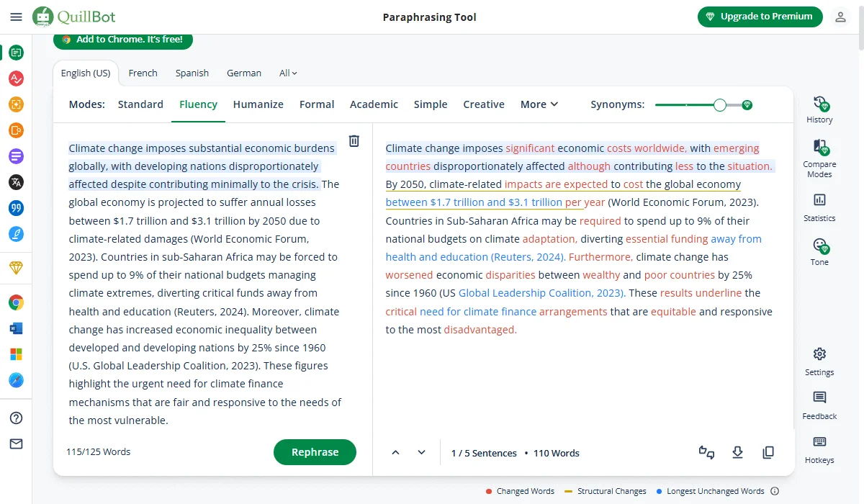Open the Translator tool
The height and width of the screenshot is (504, 864).
[x=16, y=182]
